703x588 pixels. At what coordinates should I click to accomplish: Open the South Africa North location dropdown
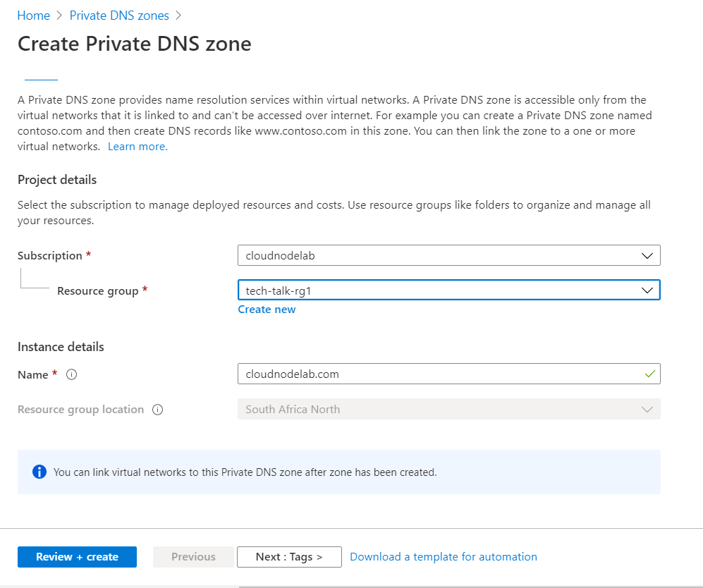point(448,409)
